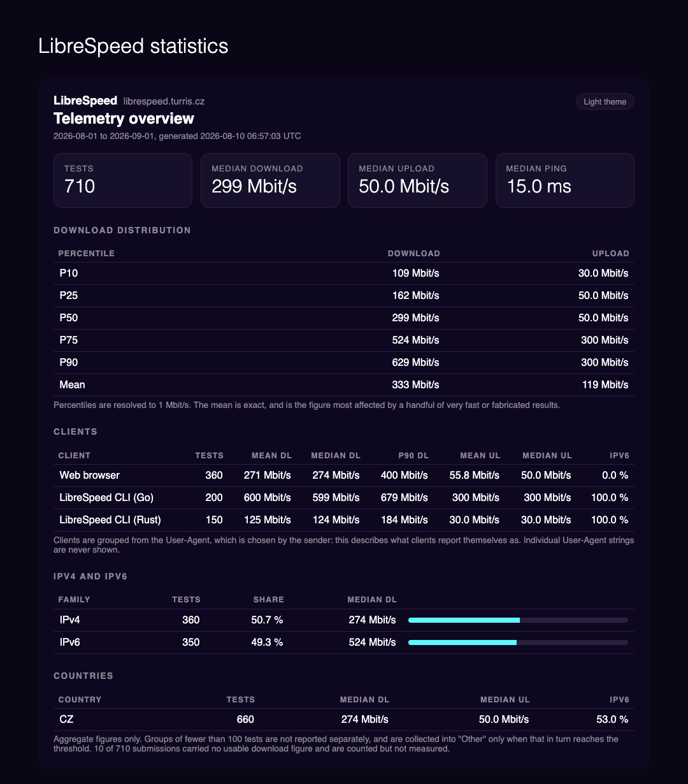Image resolution: width=688 pixels, height=784 pixels.
Task: Click the Family column header
Action: click(x=75, y=600)
